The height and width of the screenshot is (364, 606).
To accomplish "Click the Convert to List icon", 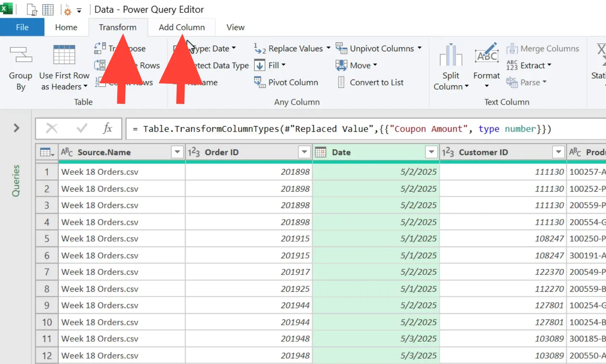I will pyautogui.click(x=341, y=82).
